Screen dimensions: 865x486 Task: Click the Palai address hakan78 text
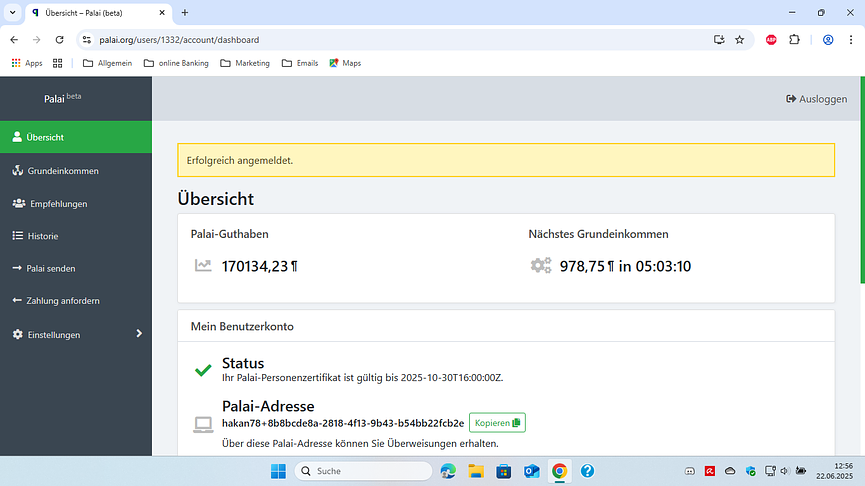343,423
